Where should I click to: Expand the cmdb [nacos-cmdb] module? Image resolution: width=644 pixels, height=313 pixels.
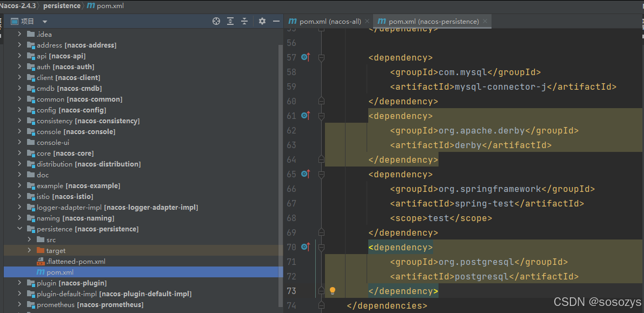[x=19, y=88]
